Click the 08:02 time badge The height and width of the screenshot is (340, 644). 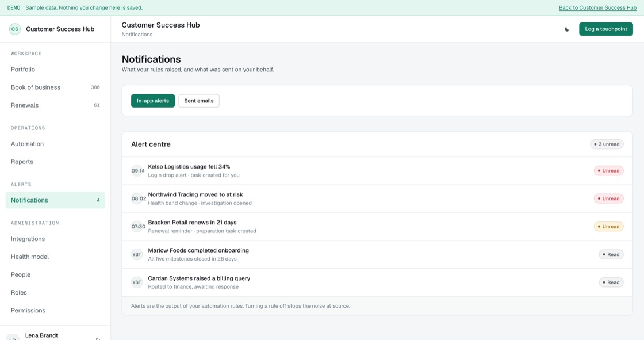pos(139,198)
